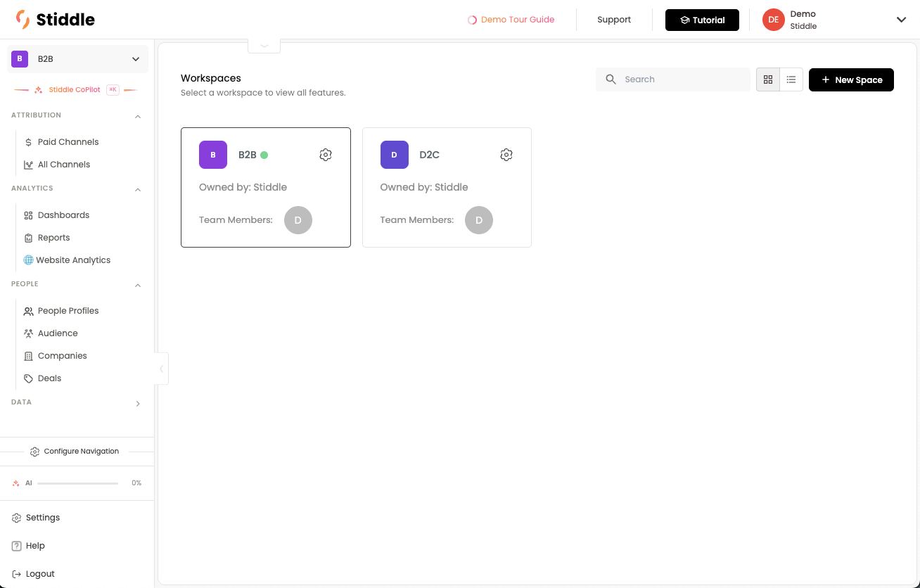The height and width of the screenshot is (588, 920).
Task: Open Paid Channels
Action: tap(68, 142)
